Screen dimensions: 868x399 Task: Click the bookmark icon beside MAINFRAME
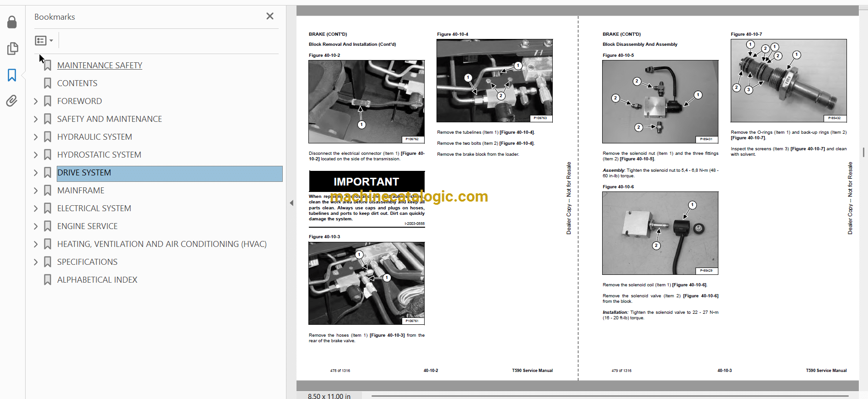48,191
